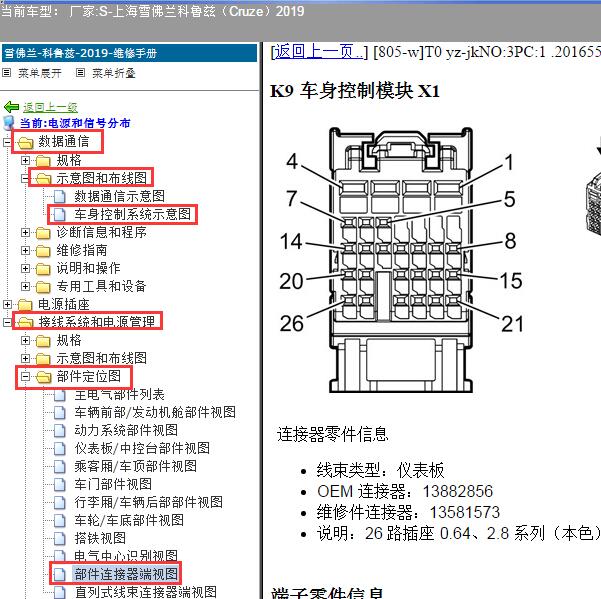Open 直列式线束连接器端视图

(146, 592)
